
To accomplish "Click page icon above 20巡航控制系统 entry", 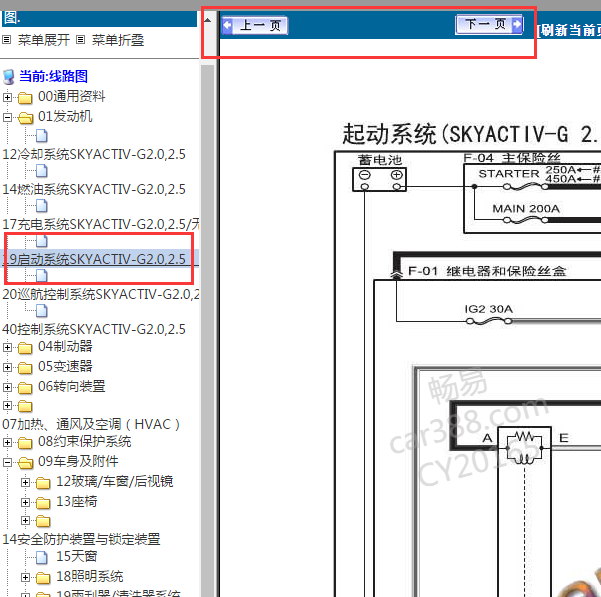I will [42, 276].
